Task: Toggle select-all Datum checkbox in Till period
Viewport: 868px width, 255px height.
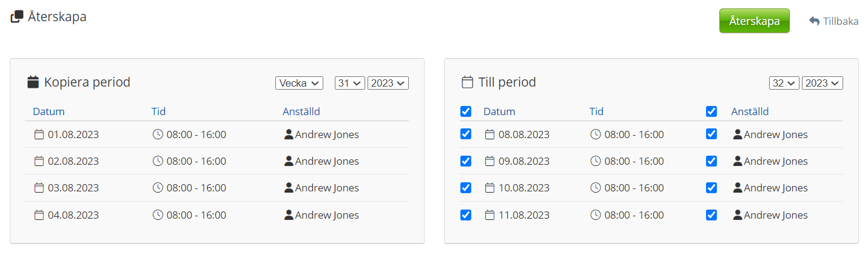Action: pos(466,111)
